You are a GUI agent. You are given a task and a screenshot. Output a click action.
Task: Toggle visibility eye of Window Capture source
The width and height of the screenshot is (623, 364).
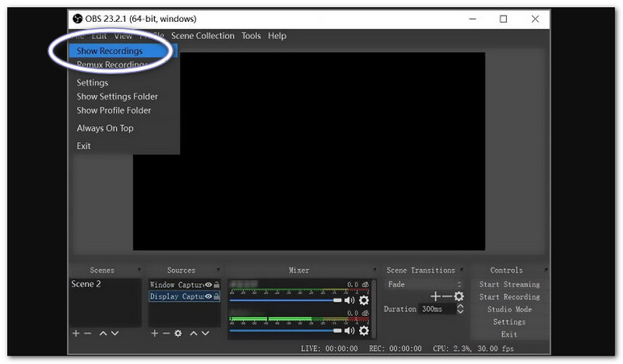(x=208, y=285)
